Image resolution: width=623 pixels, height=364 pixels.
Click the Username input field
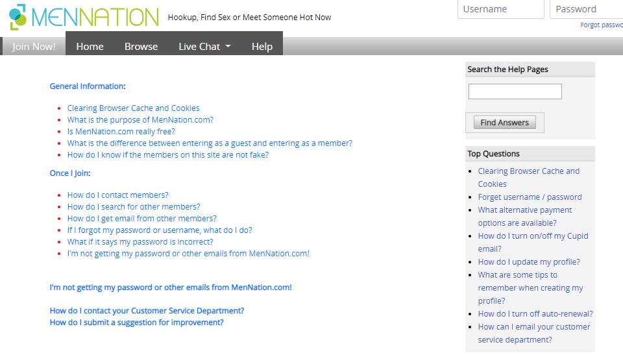click(x=500, y=9)
